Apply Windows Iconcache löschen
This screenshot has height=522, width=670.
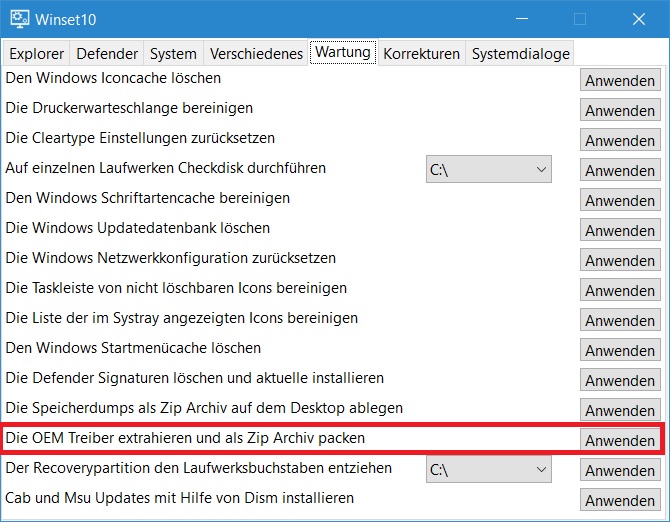pos(620,80)
